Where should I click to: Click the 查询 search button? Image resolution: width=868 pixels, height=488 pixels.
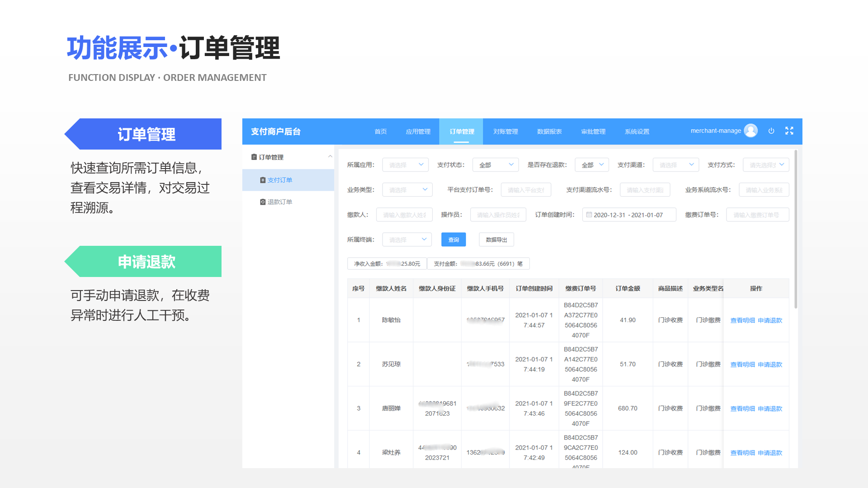pyautogui.click(x=453, y=239)
